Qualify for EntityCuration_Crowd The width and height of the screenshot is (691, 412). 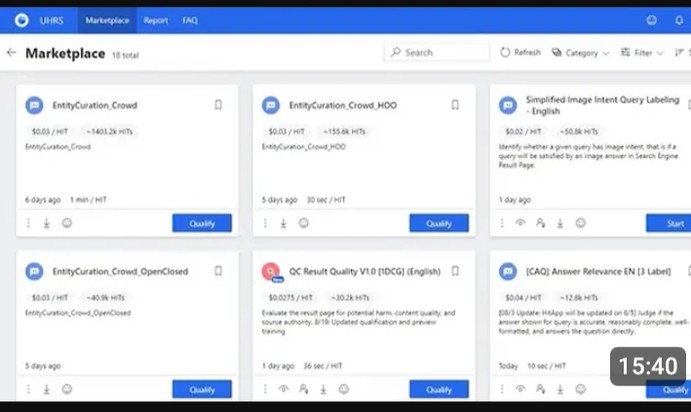click(202, 223)
